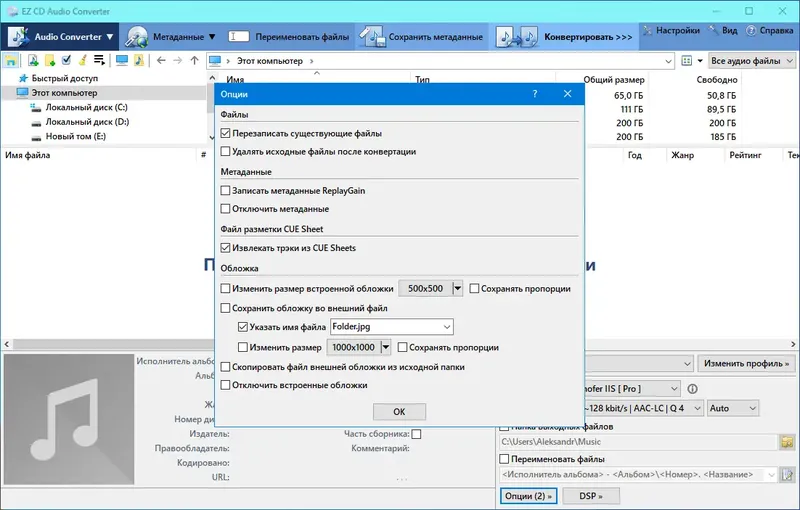Click Сохранить метаданные in the toolbar
This screenshot has width=800, height=510.
pyautogui.click(x=421, y=37)
